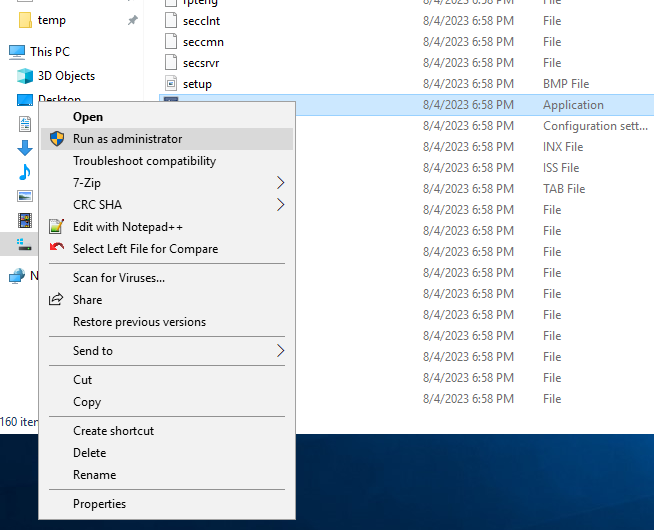Choose Delete from the context menu

tap(167, 453)
